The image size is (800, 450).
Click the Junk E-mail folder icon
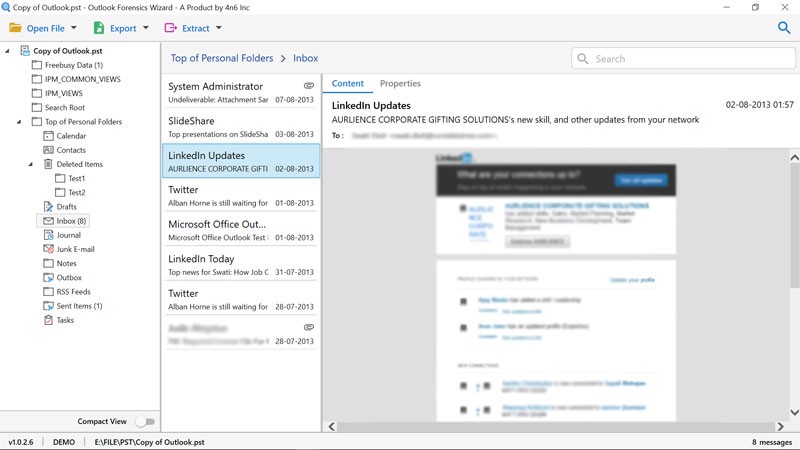(48, 249)
